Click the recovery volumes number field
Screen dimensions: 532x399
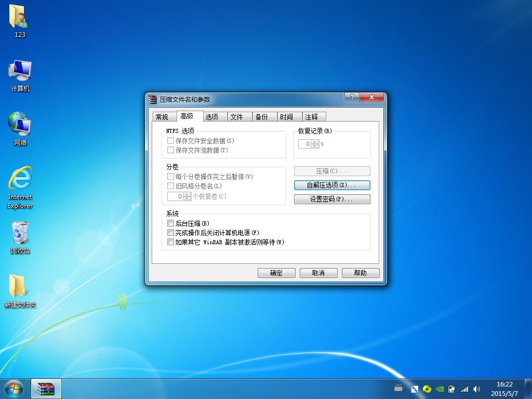(176, 196)
